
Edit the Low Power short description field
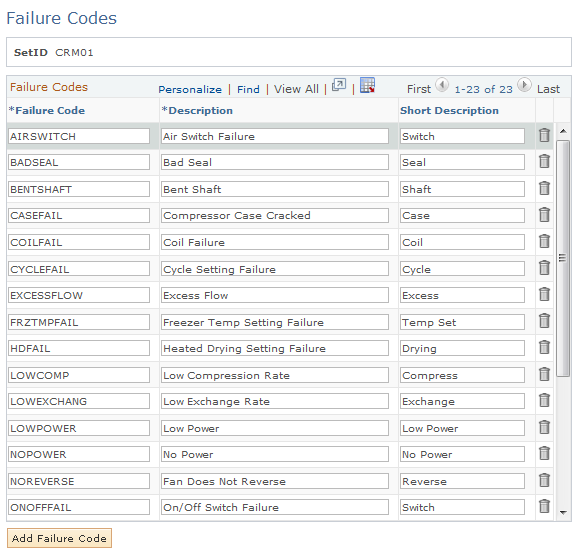point(462,428)
